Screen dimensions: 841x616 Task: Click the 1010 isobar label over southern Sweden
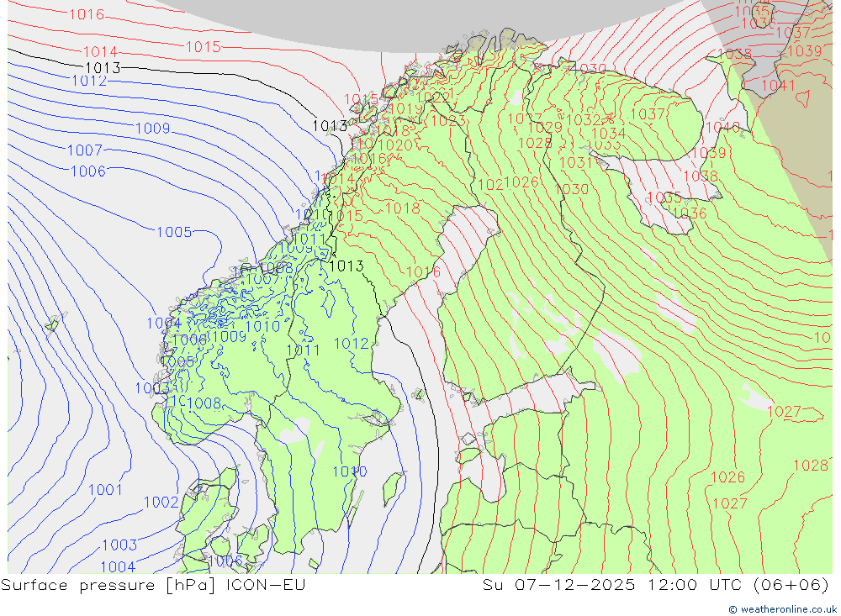[350, 471]
